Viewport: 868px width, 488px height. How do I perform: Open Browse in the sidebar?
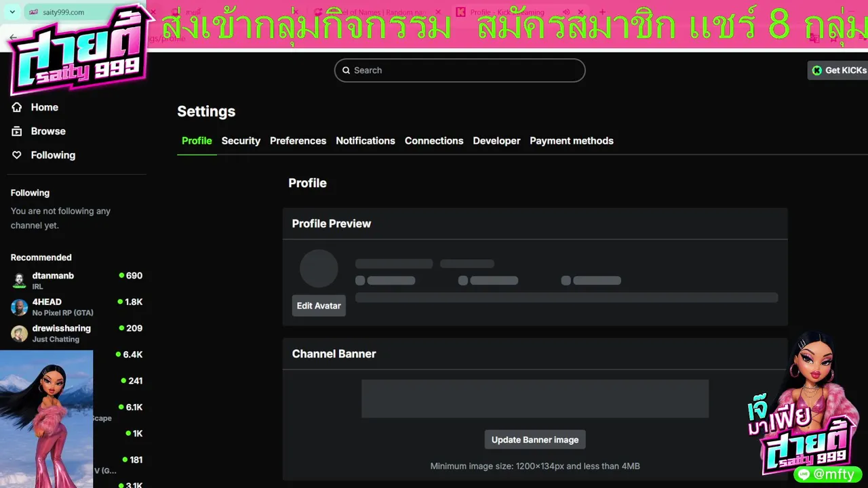48,131
